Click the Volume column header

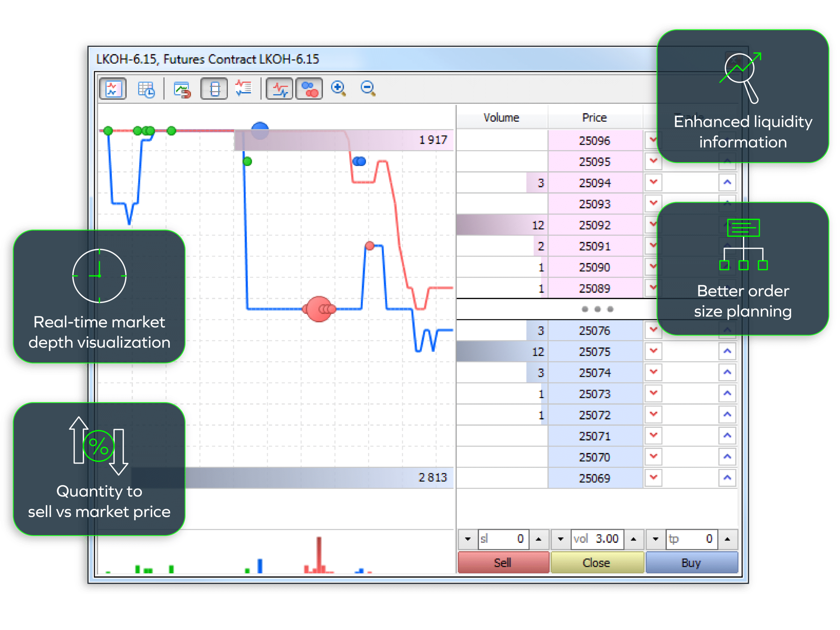(501, 118)
